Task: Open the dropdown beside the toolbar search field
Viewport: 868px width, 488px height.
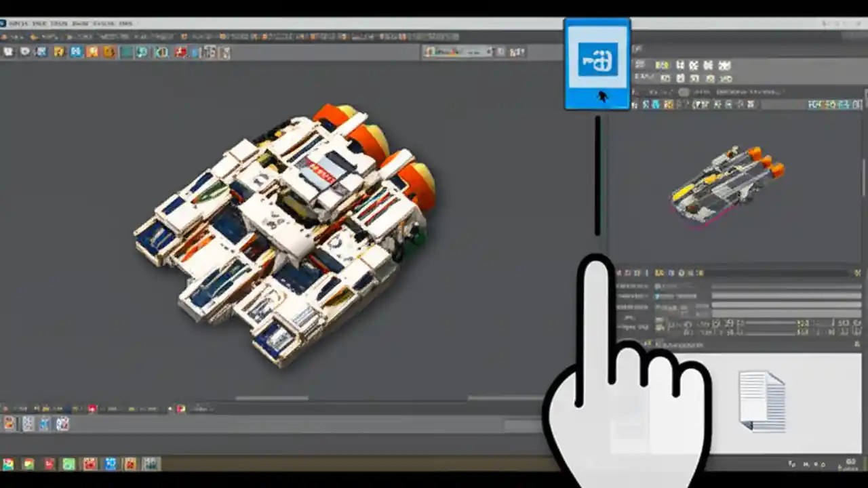Action: pos(490,51)
